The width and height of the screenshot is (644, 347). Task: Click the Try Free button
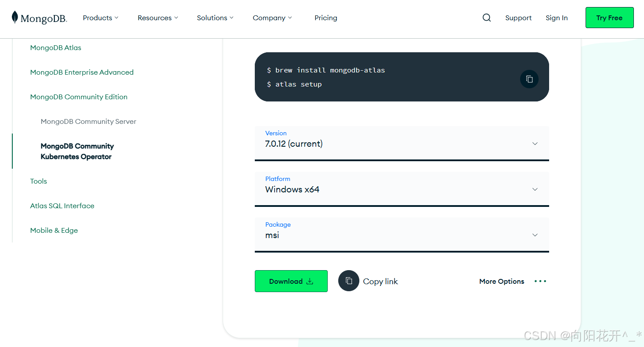click(609, 18)
